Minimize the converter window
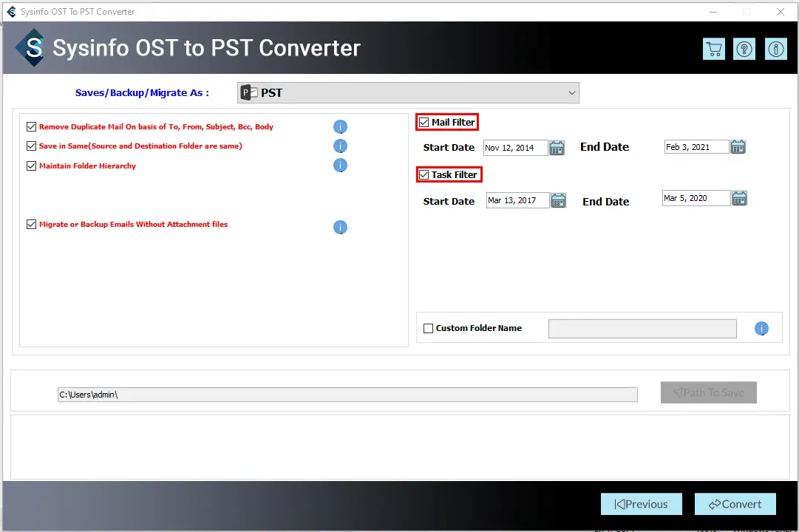The image size is (799, 532). click(x=713, y=12)
